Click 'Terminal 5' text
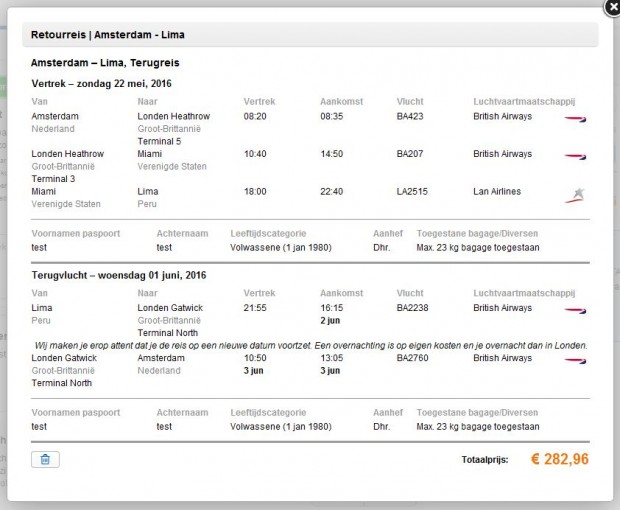Image resolution: width=620 pixels, height=510 pixels. (x=159, y=141)
